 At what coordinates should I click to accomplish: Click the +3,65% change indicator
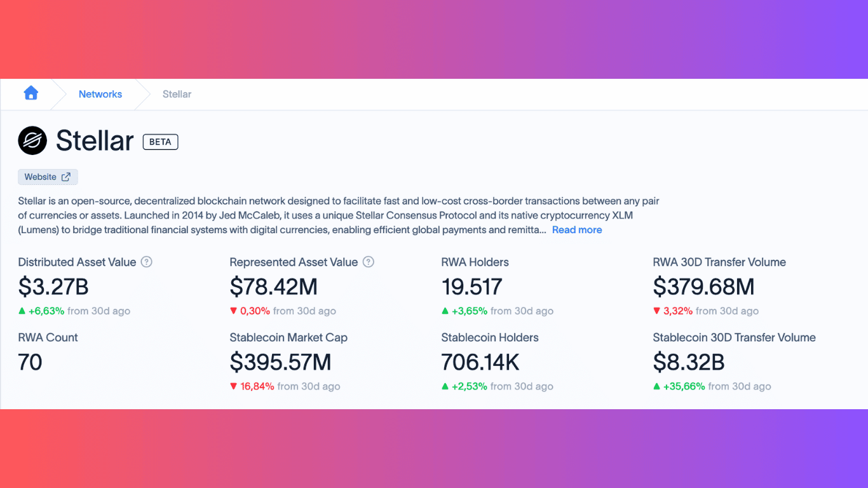pyautogui.click(x=465, y=311)
